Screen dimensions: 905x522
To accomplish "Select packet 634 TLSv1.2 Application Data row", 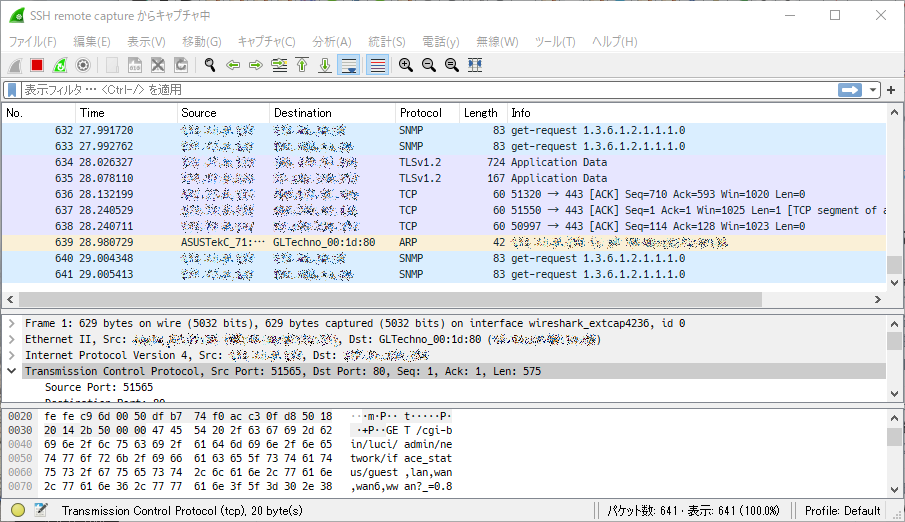I will click(x=444, y=162).
